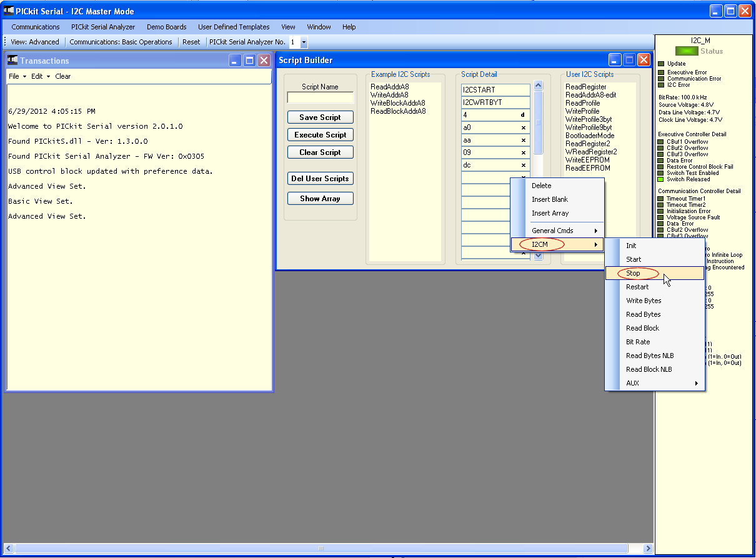Click the PICkit Serial title bar icon
This screenshot has width=756, height=558.
point(9,11)
